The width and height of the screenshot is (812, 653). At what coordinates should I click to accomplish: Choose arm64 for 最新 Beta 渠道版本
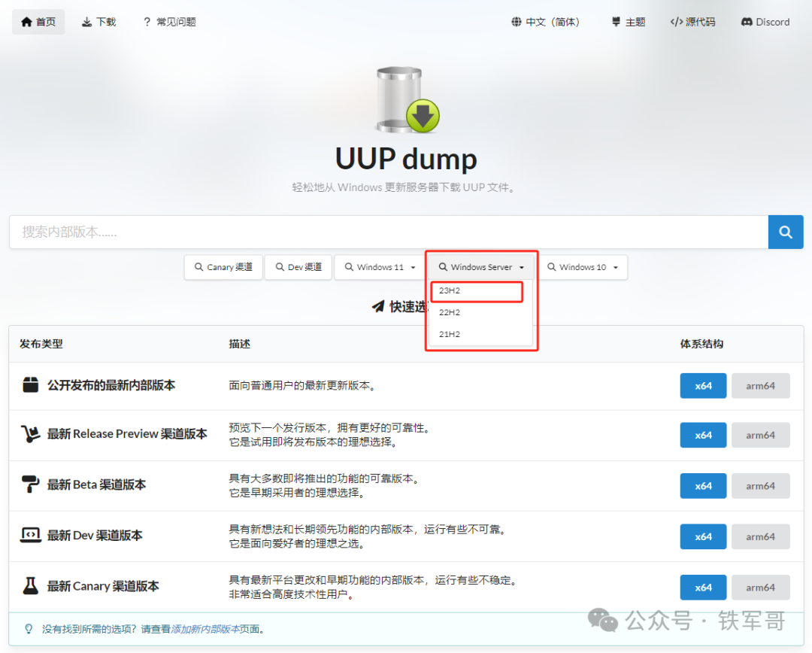[761, 486]
